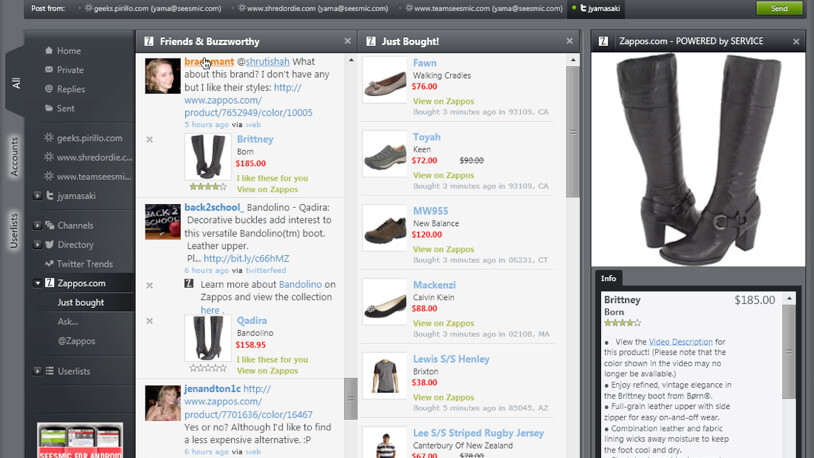Open the Home timeline icon in sidebar
814x458 pixels.
[48, 51]
